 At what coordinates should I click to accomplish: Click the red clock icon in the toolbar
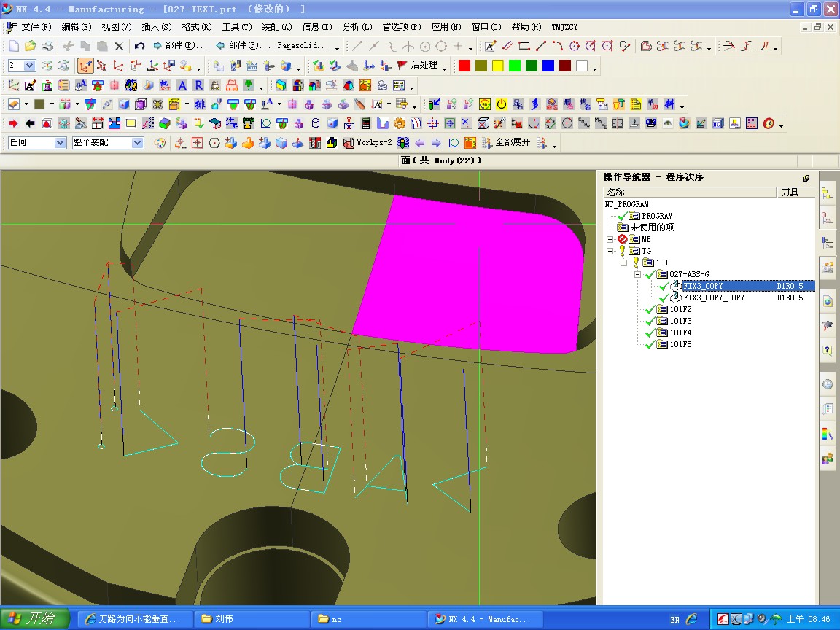click(x=769, y=124)
